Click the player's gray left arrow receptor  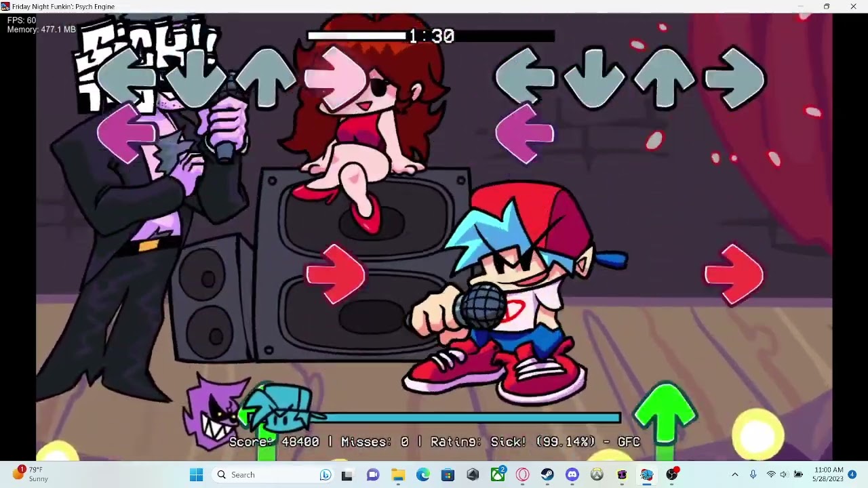pyautogui.click(x=525, y=78)
